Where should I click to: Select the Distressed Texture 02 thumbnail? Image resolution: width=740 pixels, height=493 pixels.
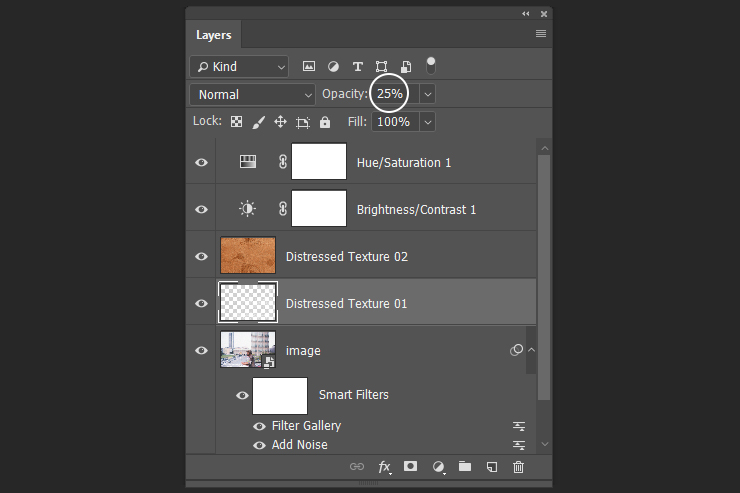[248, 255]
